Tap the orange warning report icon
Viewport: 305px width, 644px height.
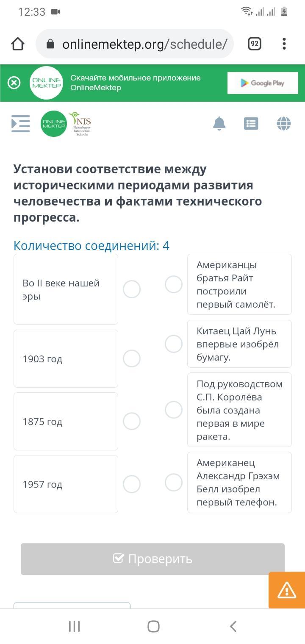[x=287, y=590]
